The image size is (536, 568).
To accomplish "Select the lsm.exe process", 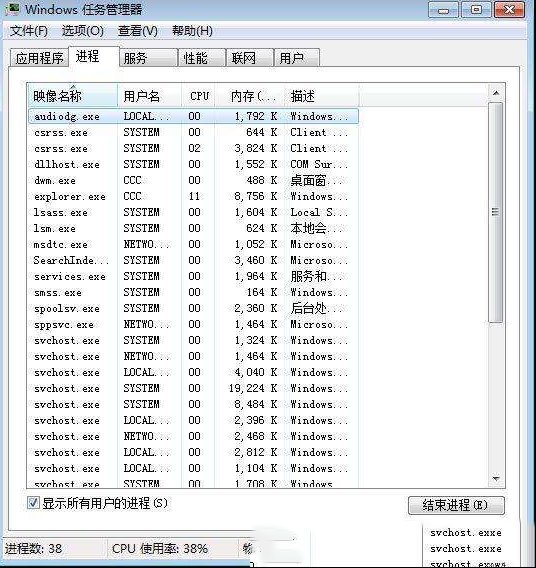I will [193, 228].
